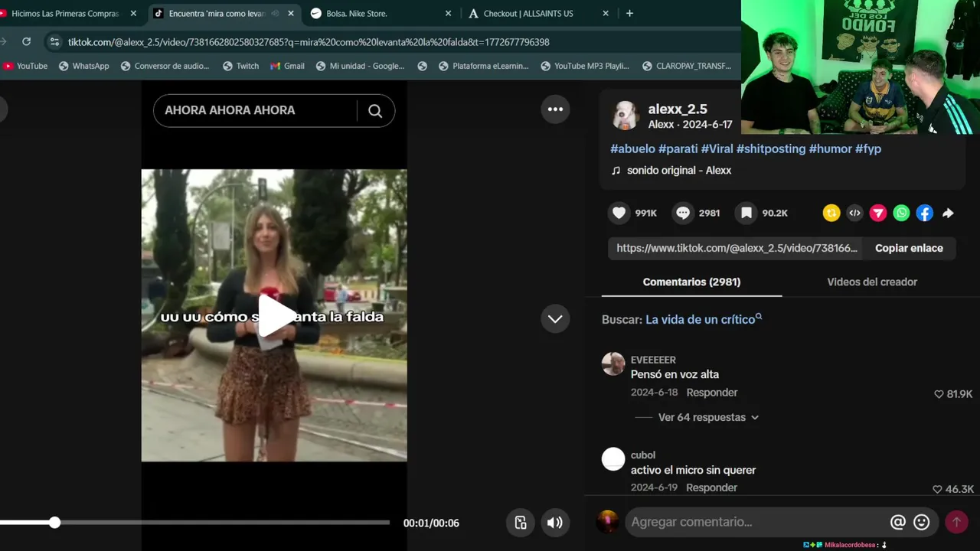
Task: Click the search magnifier icon in TikTok search
Action: coord(375,111)
